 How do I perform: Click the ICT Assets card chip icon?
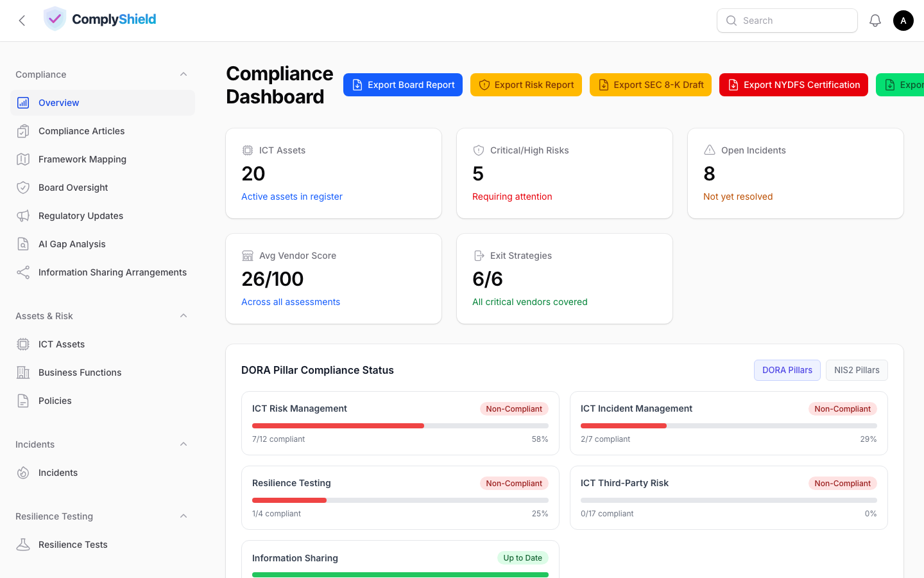coord(248,150)
